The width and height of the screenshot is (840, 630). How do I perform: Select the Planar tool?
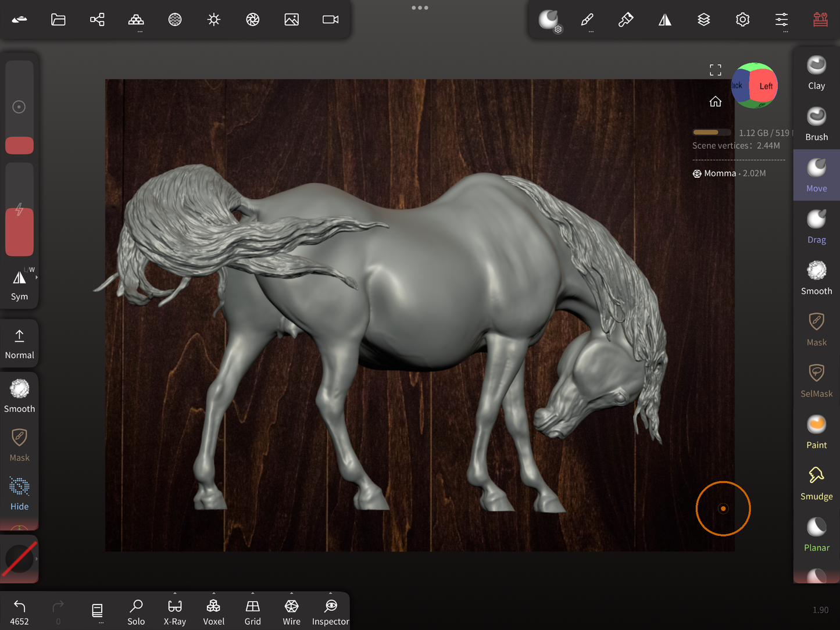click(816, 535)
